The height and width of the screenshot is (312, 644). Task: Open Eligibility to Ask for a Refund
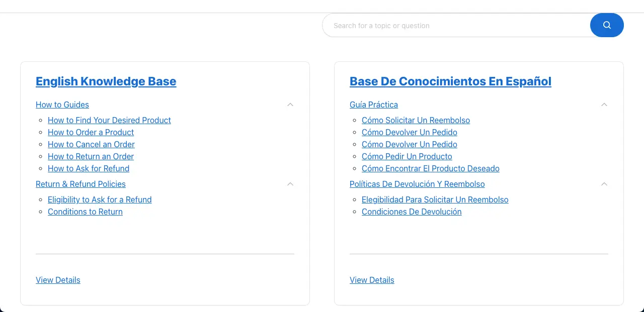tap(100, 199)
